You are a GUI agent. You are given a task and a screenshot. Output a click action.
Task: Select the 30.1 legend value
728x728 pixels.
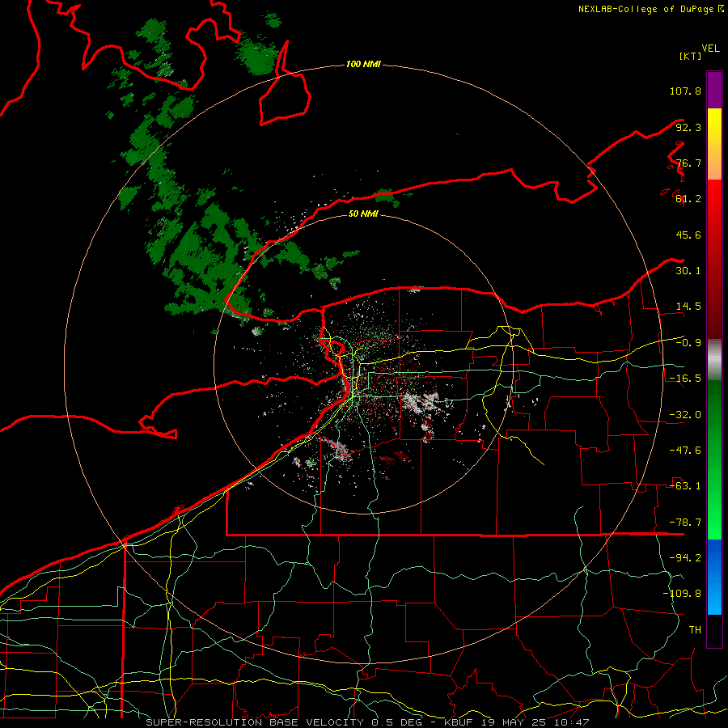(688, 271)
